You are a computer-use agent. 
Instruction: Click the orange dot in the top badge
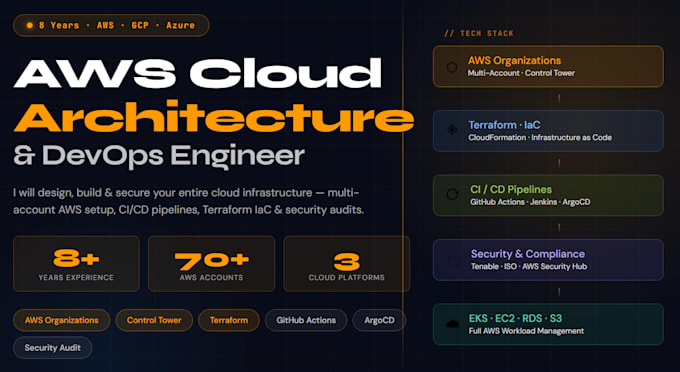pos(29,25)
